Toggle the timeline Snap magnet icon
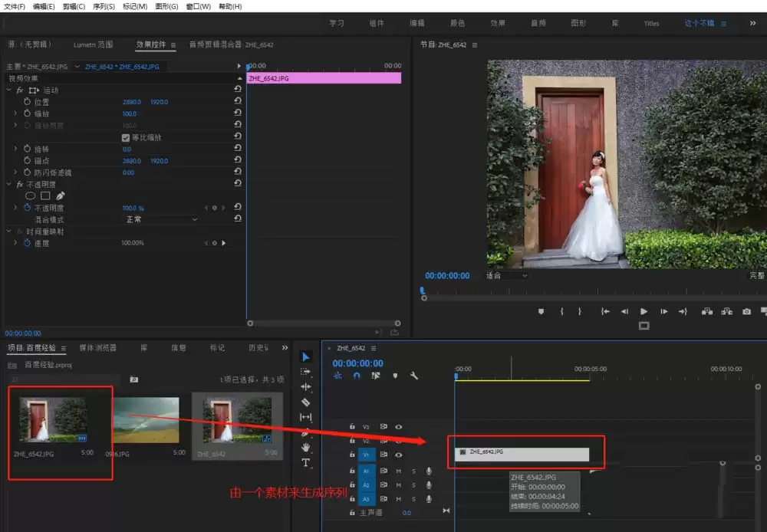 click(357, 376)
